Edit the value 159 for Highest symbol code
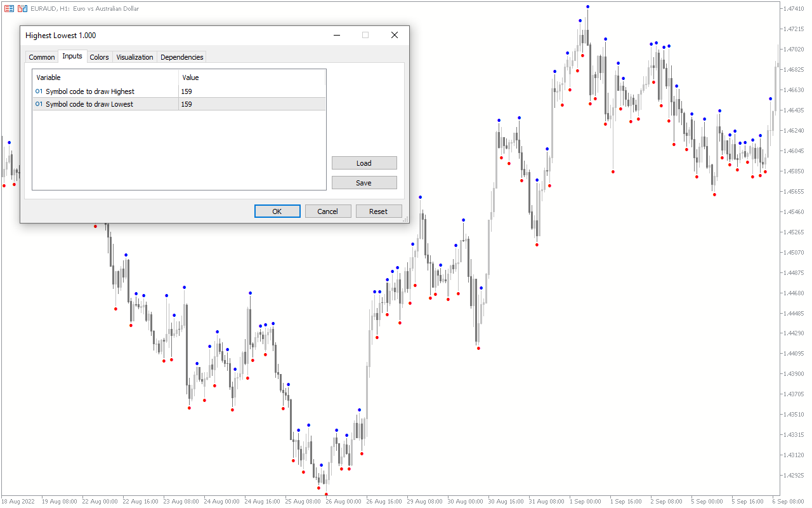 pyautogui.click(x=252, y=91)
